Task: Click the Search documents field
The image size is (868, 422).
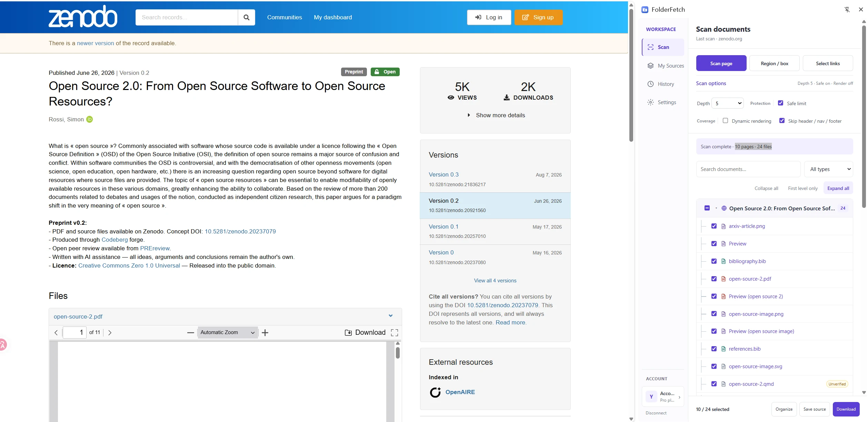Action: [748, 169]
